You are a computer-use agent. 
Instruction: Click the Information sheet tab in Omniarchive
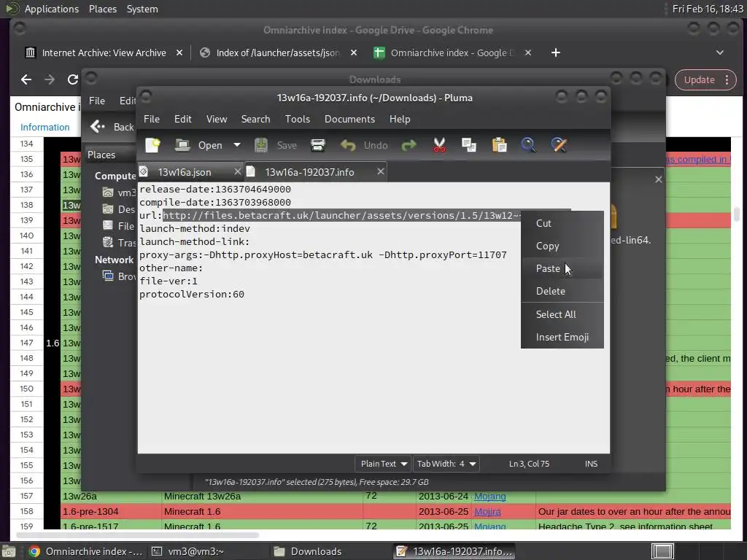44,127
